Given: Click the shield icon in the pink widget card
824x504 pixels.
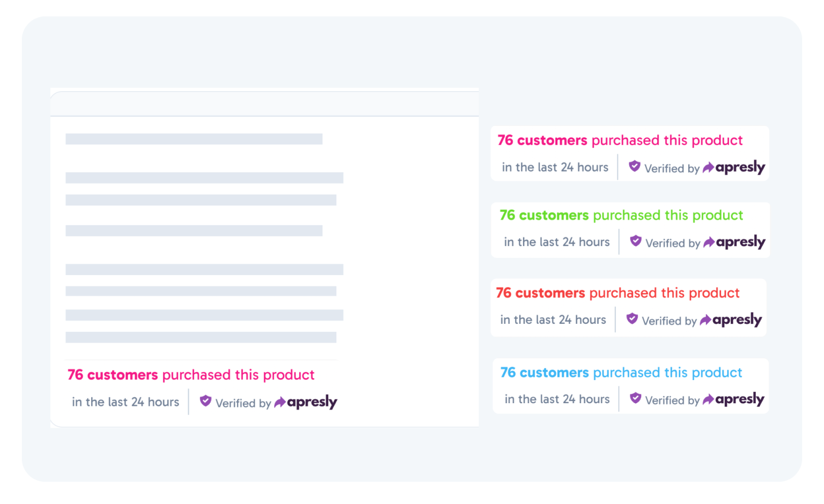Looking at the screenshot, I should coord(634,166).
